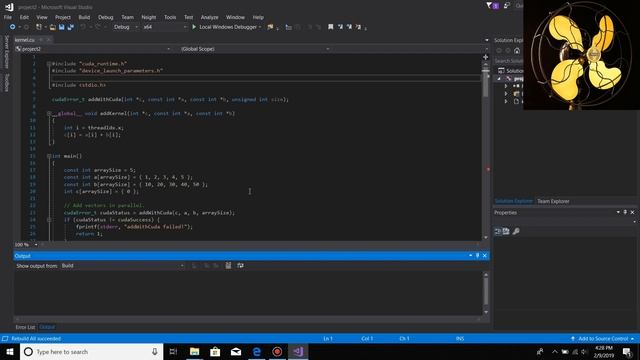The width and height of the screenshot is (640, 360).
Task: Switch to the Team Explorer tab
Action: (553, 201)
